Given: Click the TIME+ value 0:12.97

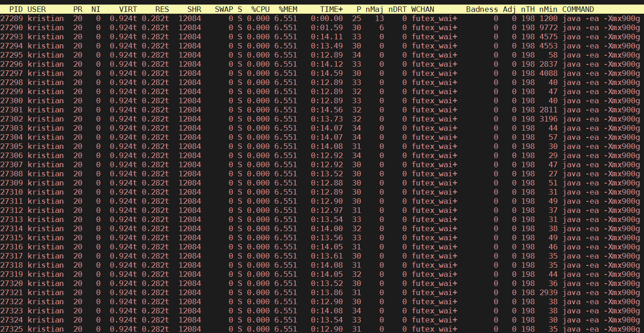Looking at the screenshot, I should point(327,210).
